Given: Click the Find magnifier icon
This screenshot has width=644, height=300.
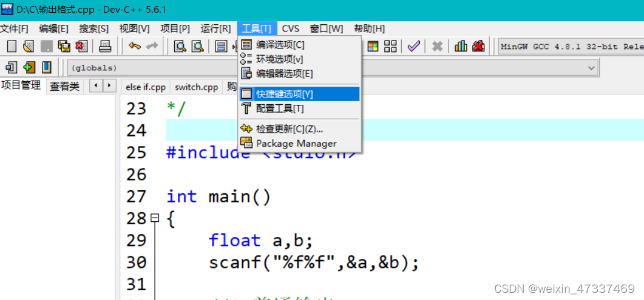Looking at the screenshot, I should point(180,46).
